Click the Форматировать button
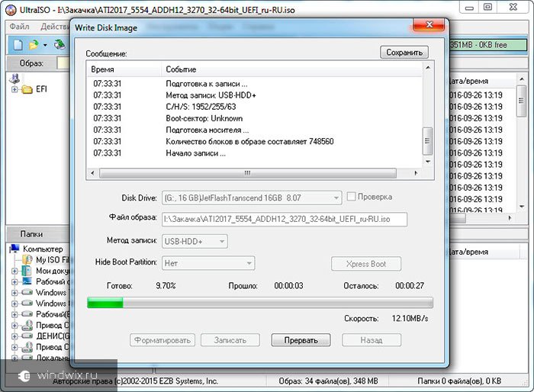The image size is (534, 392). pyautogui.click(x=162, y=340)
